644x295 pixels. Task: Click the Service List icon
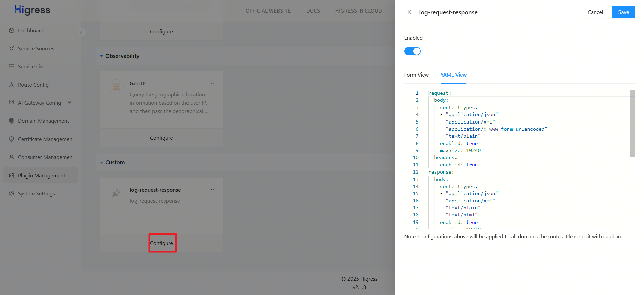click(x=12, y=66)
